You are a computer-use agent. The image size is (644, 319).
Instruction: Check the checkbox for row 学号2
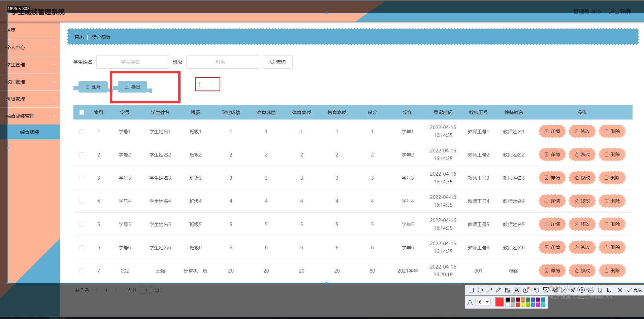tap(82, 155)
